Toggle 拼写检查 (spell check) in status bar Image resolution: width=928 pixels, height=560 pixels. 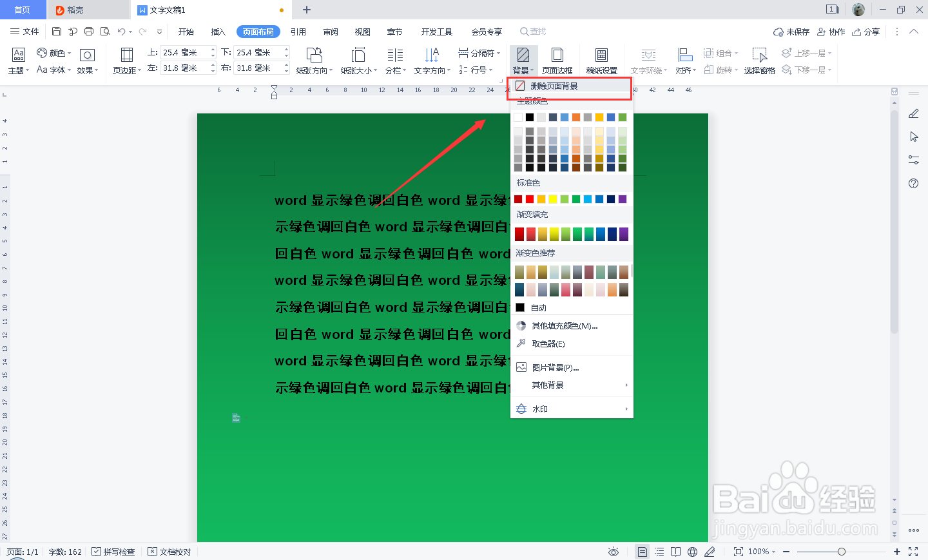point(113,552)
